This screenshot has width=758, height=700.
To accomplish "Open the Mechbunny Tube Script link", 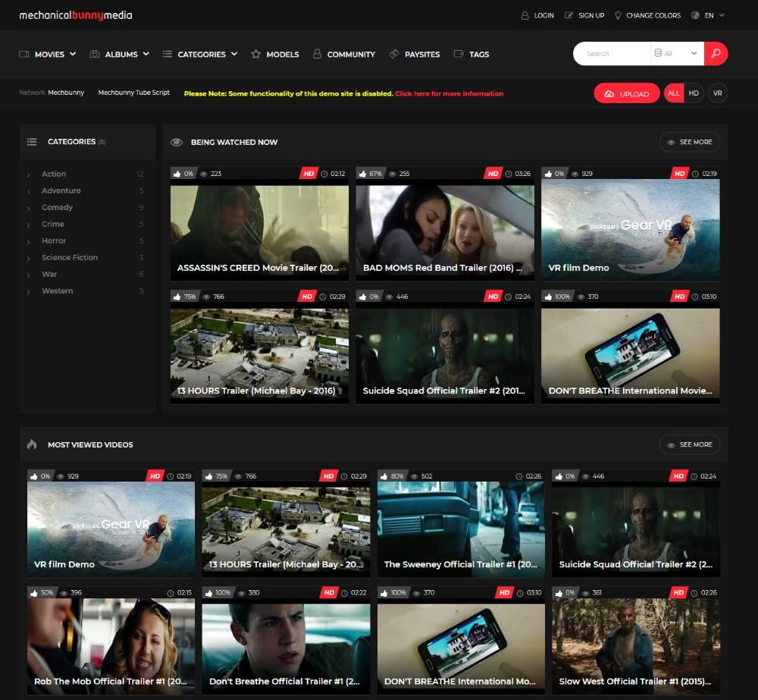I will click(x=134, y=93).
